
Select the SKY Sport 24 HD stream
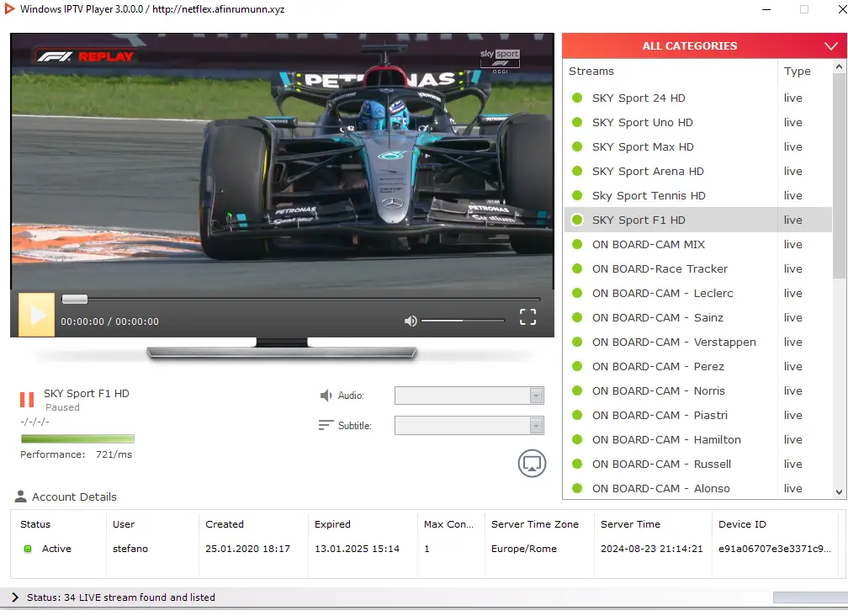click(697, 98)
